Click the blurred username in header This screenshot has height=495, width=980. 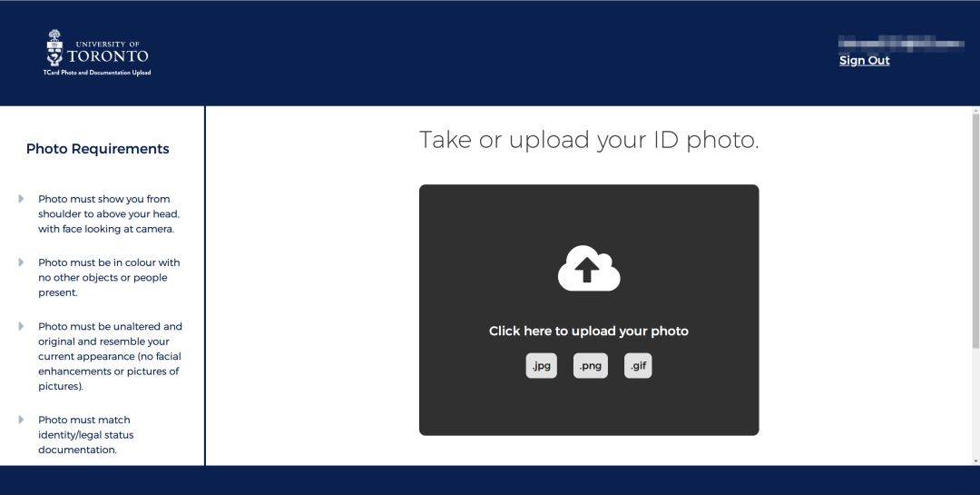coord(901,44)
